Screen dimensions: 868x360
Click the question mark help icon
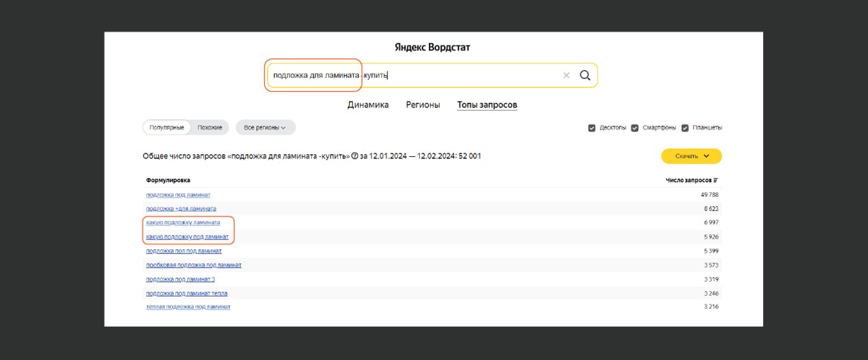tap(355, 156)
